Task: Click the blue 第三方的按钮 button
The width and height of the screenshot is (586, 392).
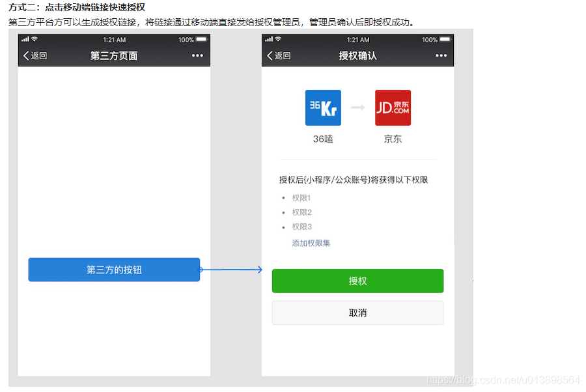Action: pos(114,270)
